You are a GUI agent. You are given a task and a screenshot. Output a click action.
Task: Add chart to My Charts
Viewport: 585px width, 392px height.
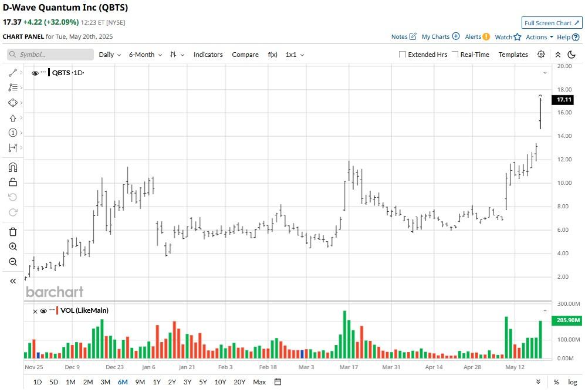[x=441, y=36]
